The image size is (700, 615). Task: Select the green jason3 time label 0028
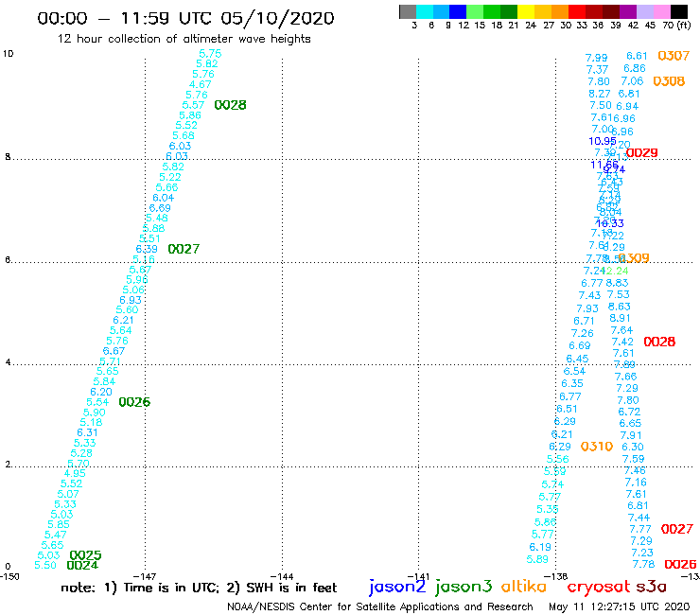coord(231,105)
